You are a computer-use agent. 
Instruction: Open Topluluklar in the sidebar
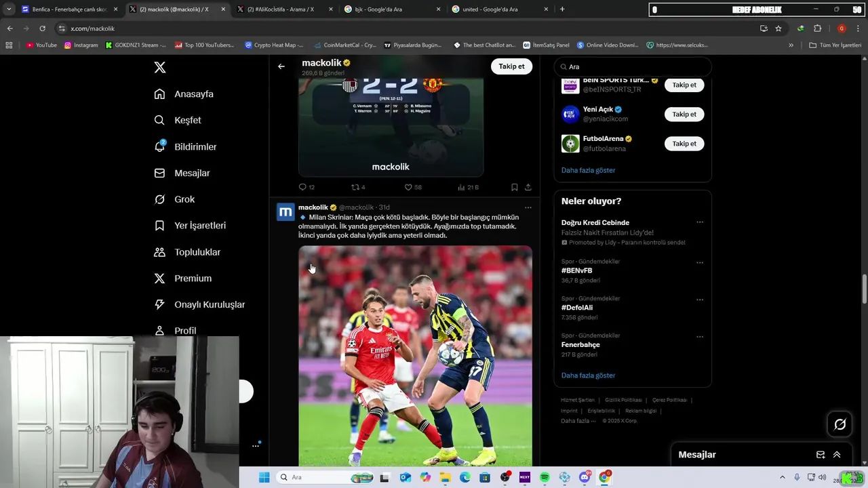tap(187, 252)
